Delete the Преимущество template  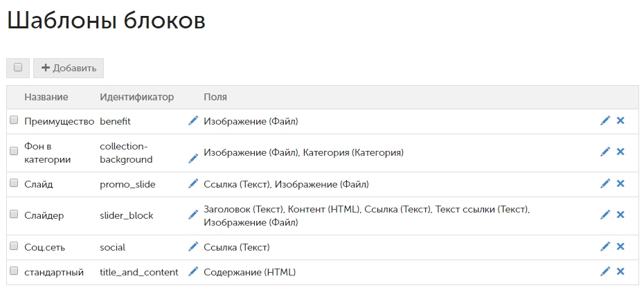pos(620,121)
